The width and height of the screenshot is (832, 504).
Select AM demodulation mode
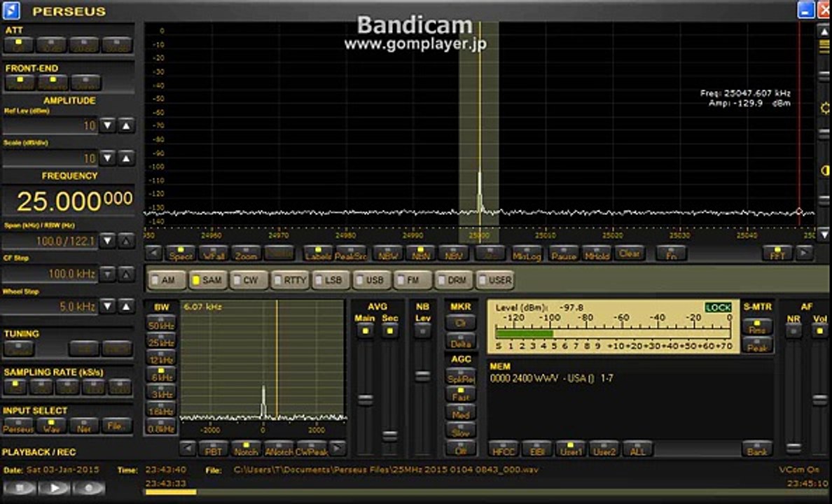click(167, 279)
